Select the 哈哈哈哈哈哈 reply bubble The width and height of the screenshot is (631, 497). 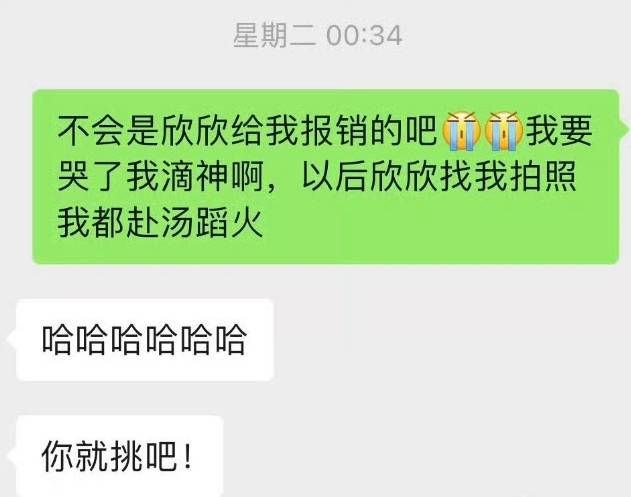point(145,340)
